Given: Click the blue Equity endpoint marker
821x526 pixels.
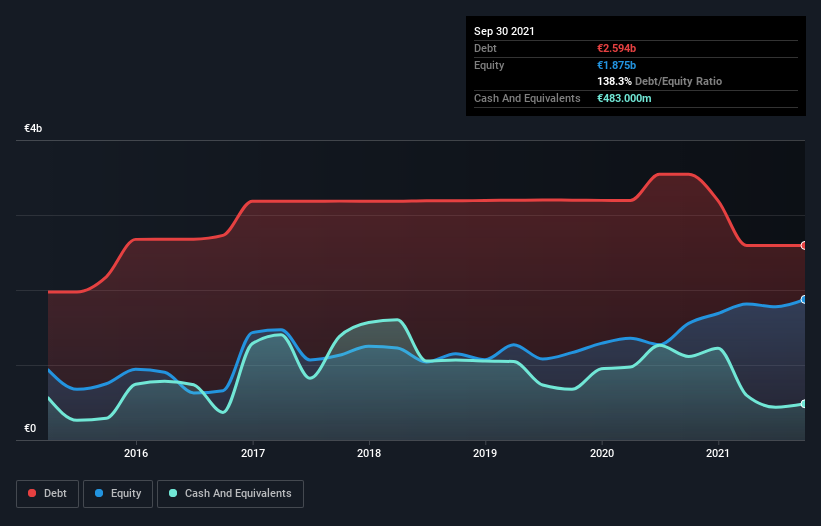Looking at the screenshot, I should click(804, 299).
